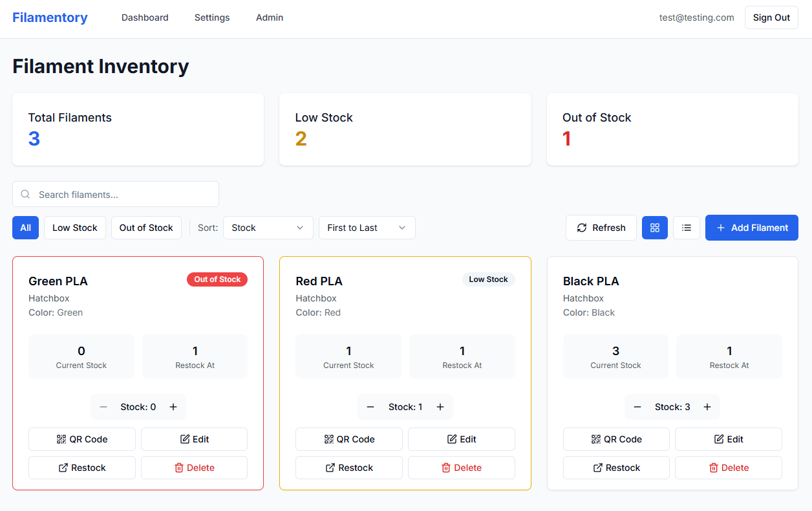Viewport: 812px width, 511px height.
Task: Filter by All filaments
Action: 25,228
